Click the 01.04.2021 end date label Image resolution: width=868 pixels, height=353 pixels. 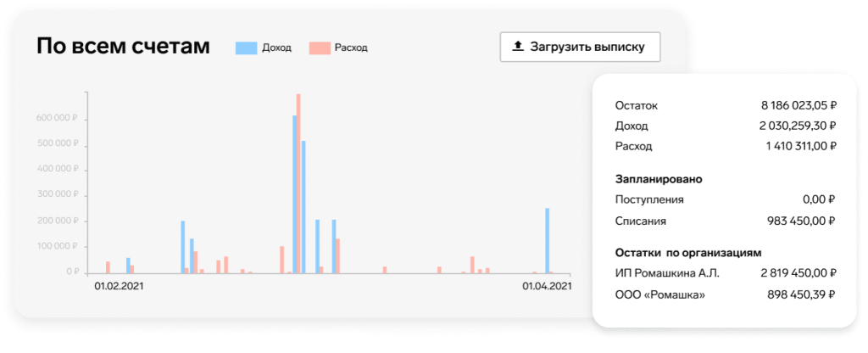pos(546,287)
